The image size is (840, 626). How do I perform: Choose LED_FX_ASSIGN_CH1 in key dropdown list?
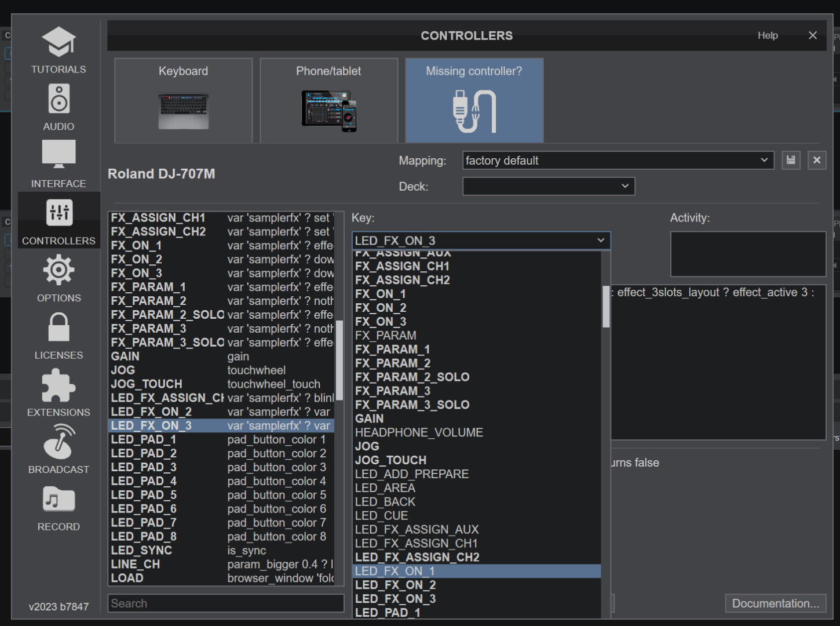point(477,544)
